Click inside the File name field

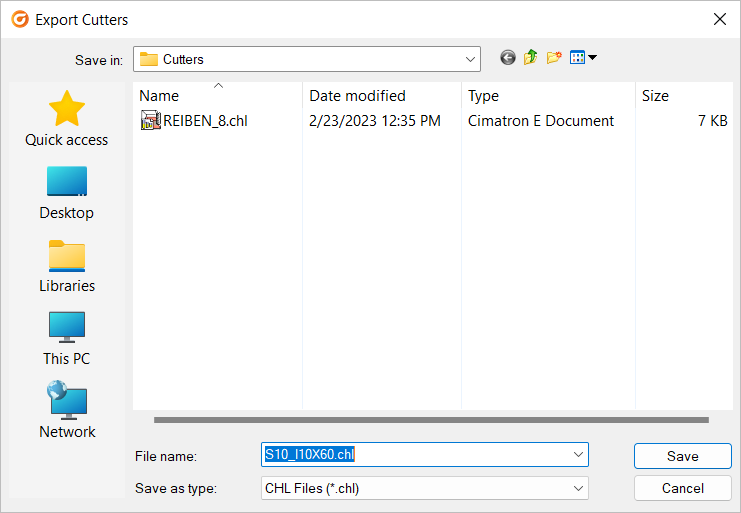(x=416, y=454)
